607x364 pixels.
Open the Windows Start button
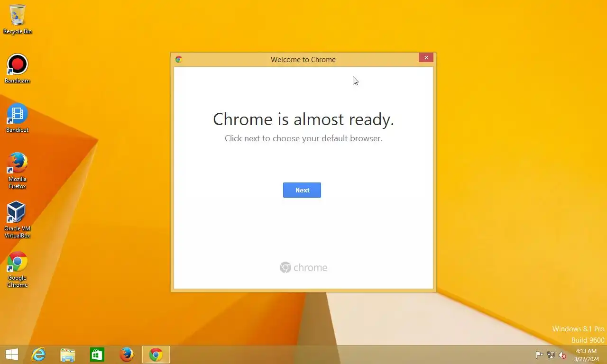(11, 355)
